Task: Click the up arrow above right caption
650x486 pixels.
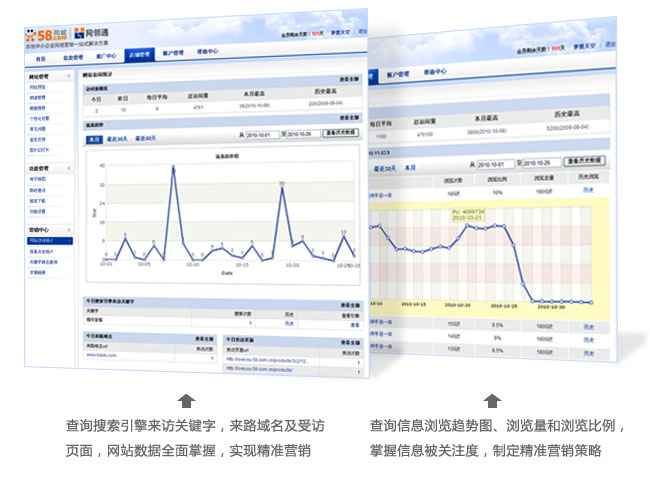Action: pos(491,401)
